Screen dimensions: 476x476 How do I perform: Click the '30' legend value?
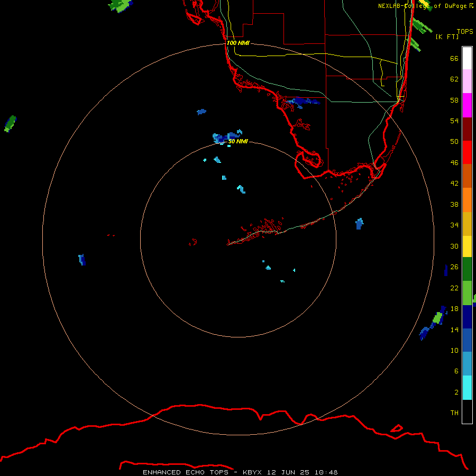(x=454, y=246)
